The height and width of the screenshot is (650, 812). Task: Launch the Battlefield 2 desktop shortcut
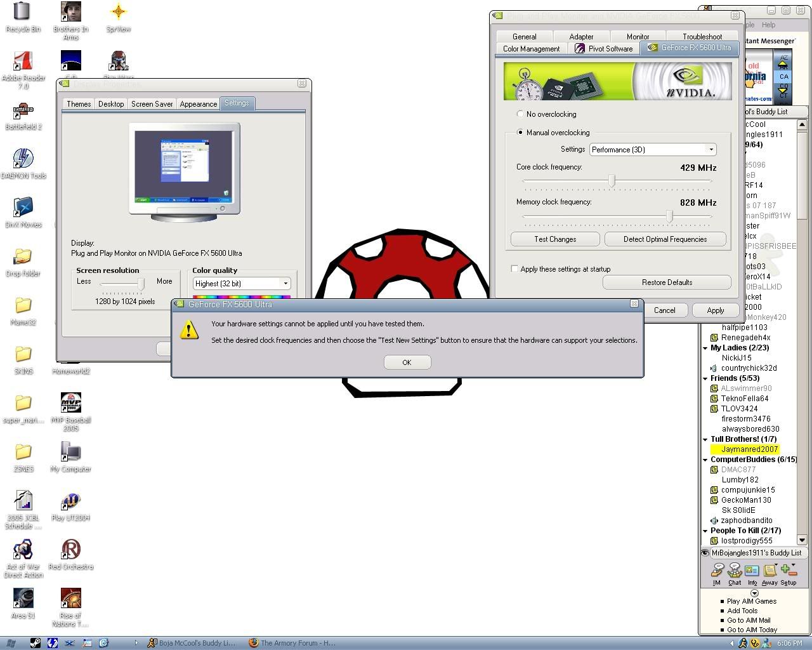[23, 115]
